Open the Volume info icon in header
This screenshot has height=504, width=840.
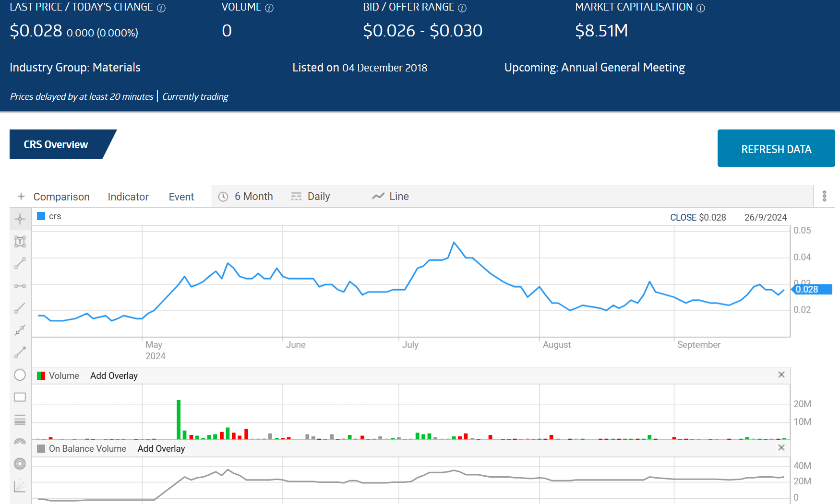coord(269,8)
